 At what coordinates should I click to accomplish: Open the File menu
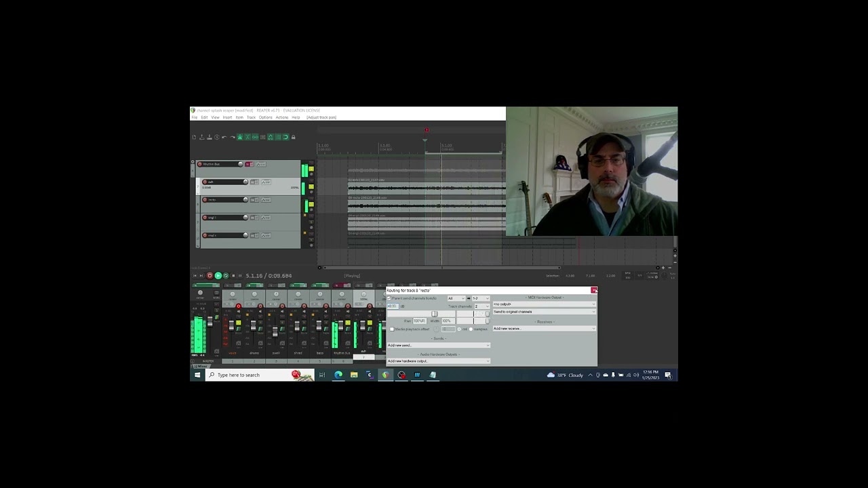tap(195, 117)
